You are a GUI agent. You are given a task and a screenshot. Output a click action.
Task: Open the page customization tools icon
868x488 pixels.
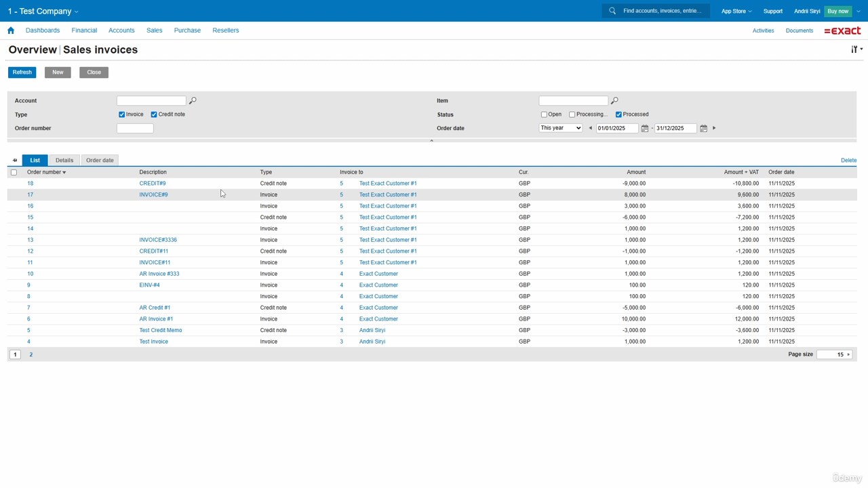tap(856, 49)
